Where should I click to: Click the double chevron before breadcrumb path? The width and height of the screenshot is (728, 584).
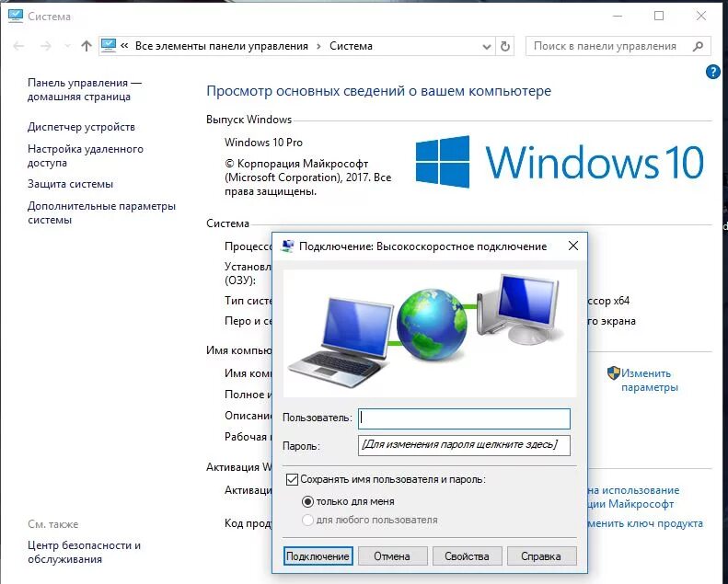[x=124, y=45]
